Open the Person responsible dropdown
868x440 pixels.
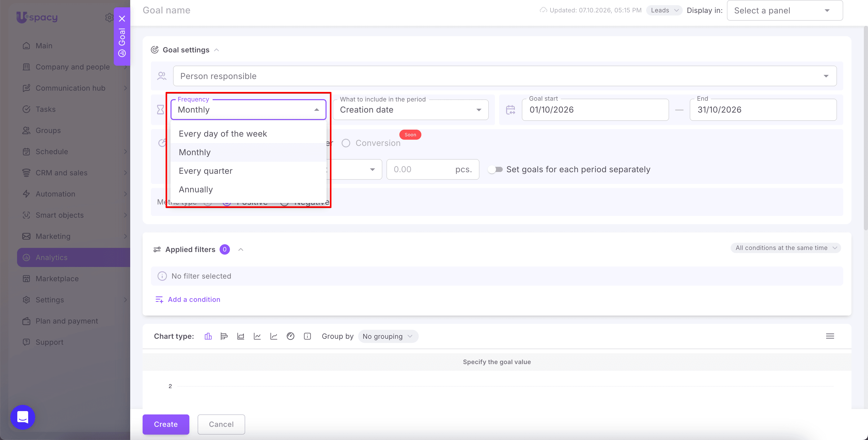coord(505,76)
